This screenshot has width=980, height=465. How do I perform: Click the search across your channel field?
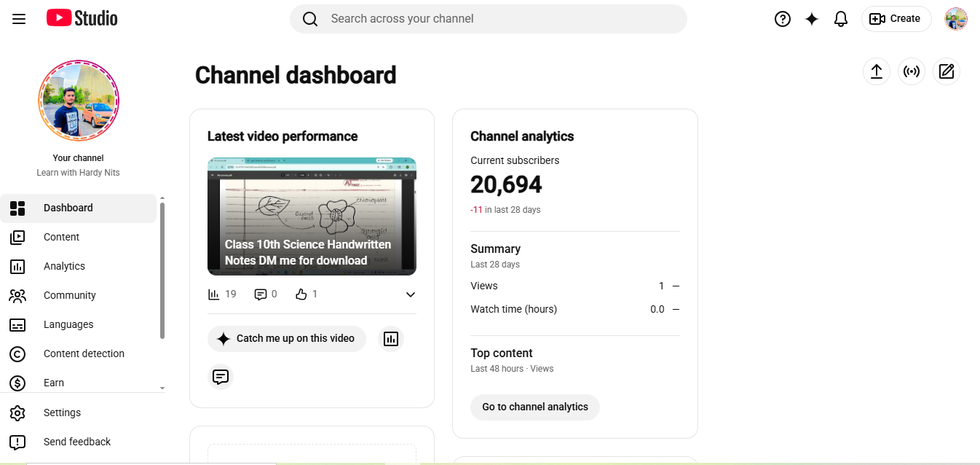489,19
